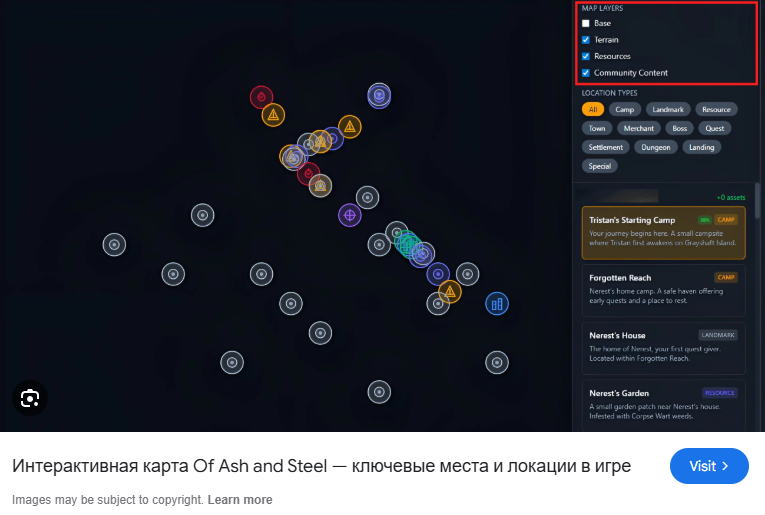This screenshot has width=765, height=515.
Task: Enable the Base map layer checkbox
Action: [585, 23]
